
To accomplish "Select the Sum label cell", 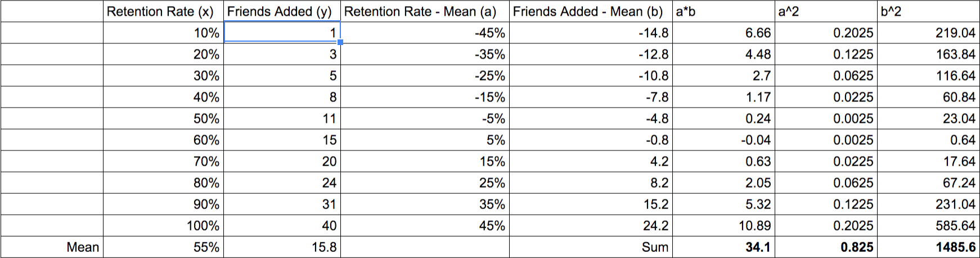I will click(591, 247).
